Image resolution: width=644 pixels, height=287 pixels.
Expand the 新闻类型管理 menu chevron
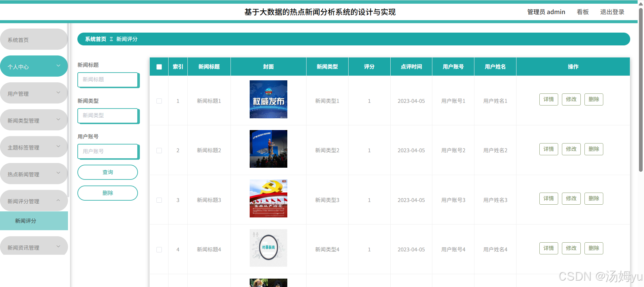[x=58, y=120]
